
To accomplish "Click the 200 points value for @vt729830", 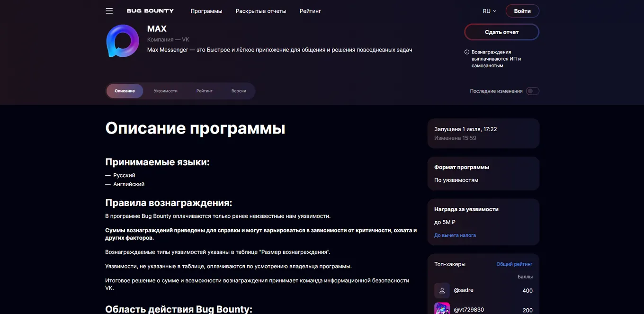I will point(528,310).
